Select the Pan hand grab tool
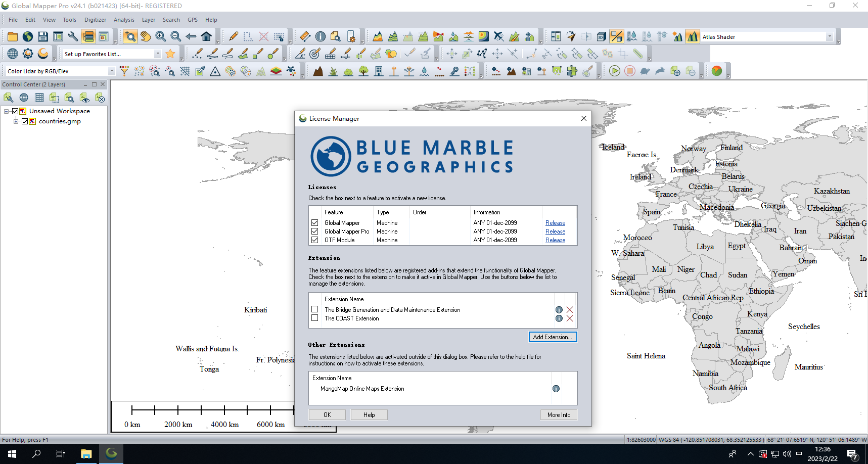The image size is (868, 464). click(x=146, y=36)
